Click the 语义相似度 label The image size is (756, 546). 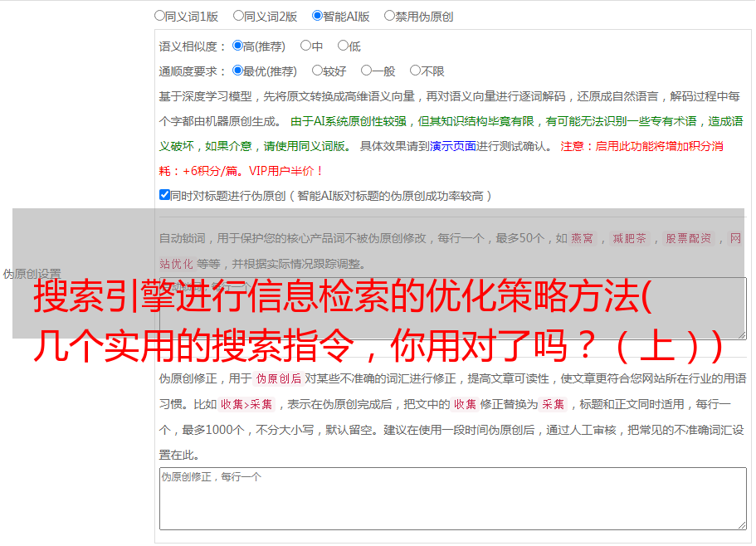click(193, 46)
